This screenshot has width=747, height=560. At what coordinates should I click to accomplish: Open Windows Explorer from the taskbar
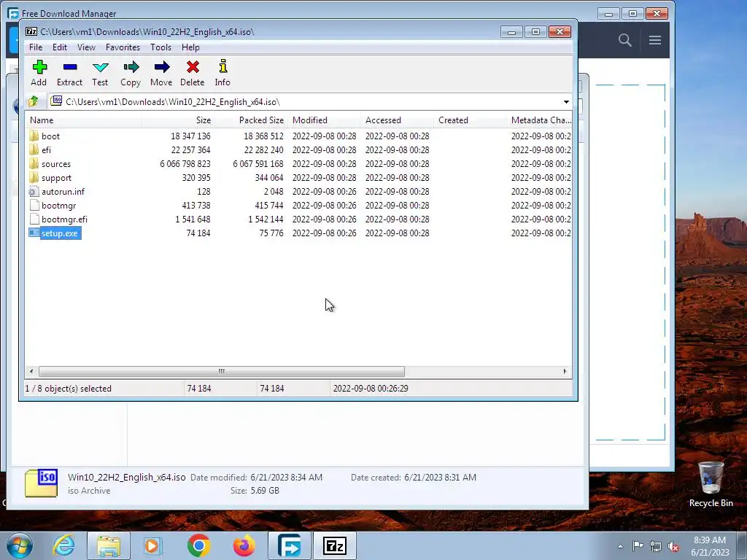(109, 545)
